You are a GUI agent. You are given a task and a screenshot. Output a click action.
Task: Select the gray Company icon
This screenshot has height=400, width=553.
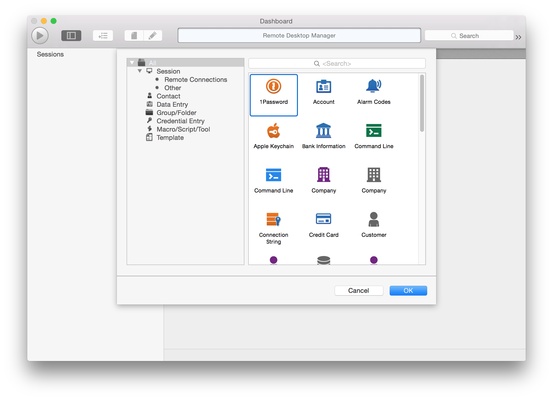(x=373, y=175)
